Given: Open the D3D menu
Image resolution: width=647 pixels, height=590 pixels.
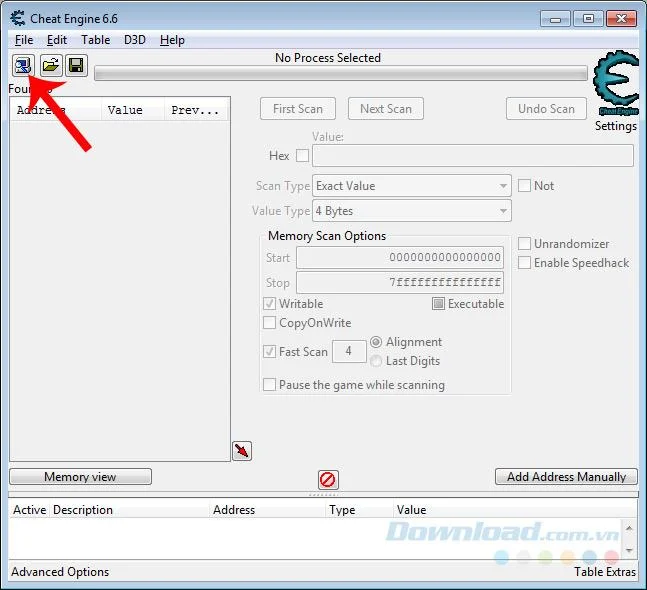Looking at the screenshot, I should tap(135, 40).
